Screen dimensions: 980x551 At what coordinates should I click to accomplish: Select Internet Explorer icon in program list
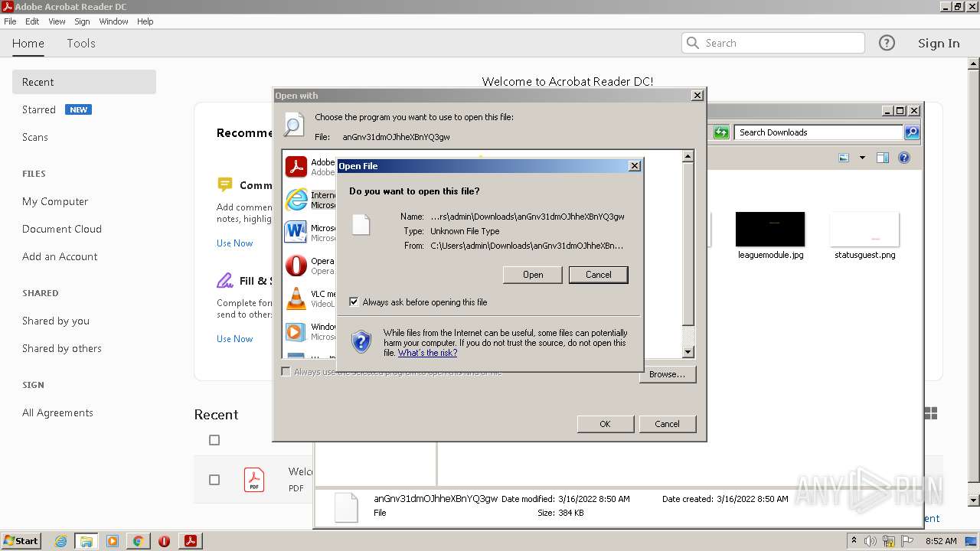tap(296, 200)
